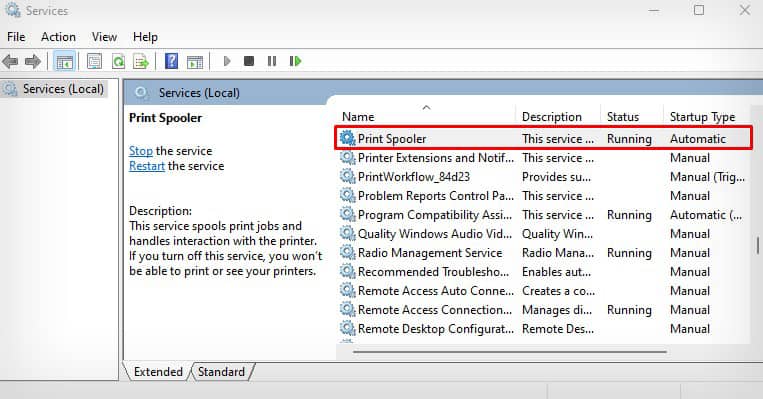Click Manual (Trig... startup type cell
The height and width of the screenshot is (399, 763).
pyautogui.click(x=707, y=177)
